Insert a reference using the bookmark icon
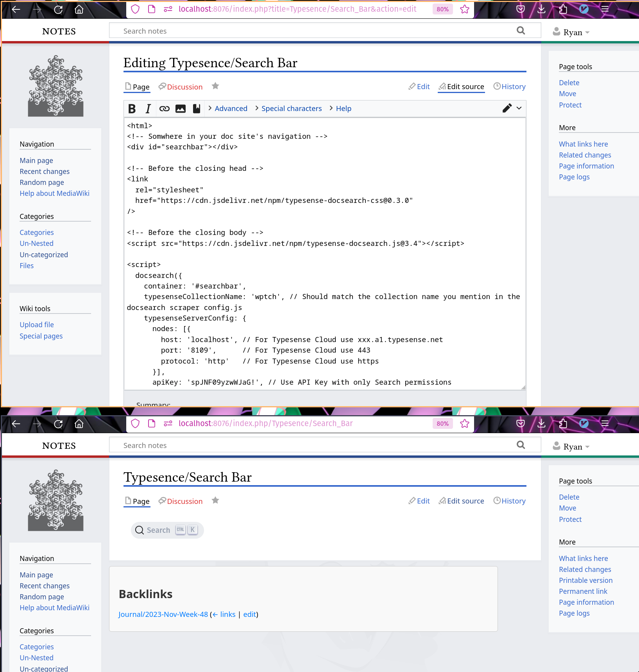 pyautogui.click(x=197, y=109)
